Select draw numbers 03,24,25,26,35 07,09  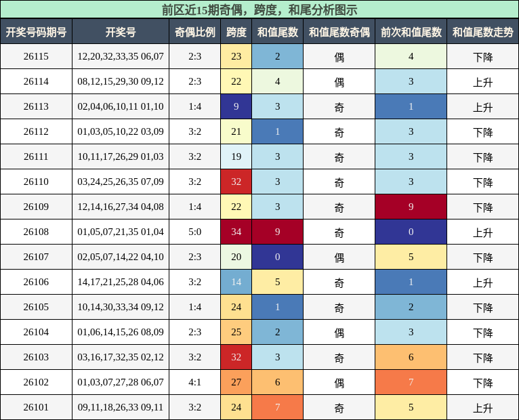[x=121, y=182]
